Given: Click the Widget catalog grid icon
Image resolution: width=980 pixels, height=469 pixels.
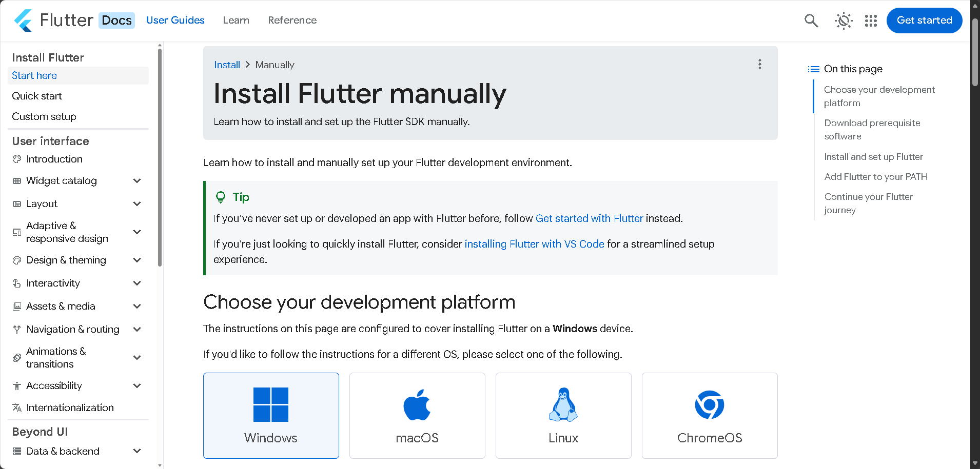Looking at the screenshot, I should pos(17,181).
